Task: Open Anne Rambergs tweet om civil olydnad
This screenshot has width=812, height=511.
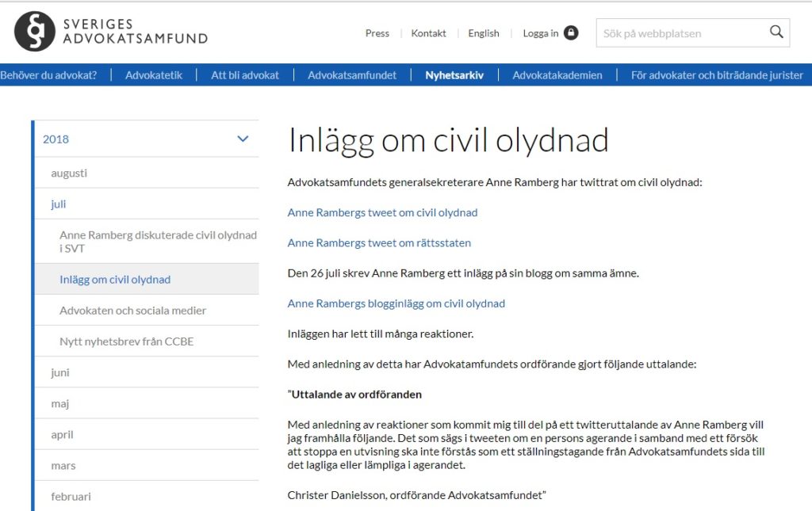Action: [x=382, y=212]
